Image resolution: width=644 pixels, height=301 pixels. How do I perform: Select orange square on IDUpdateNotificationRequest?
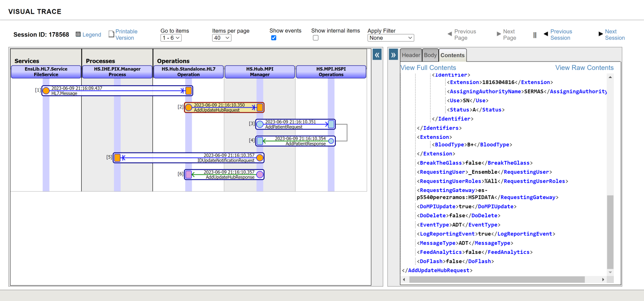[117, 158]
